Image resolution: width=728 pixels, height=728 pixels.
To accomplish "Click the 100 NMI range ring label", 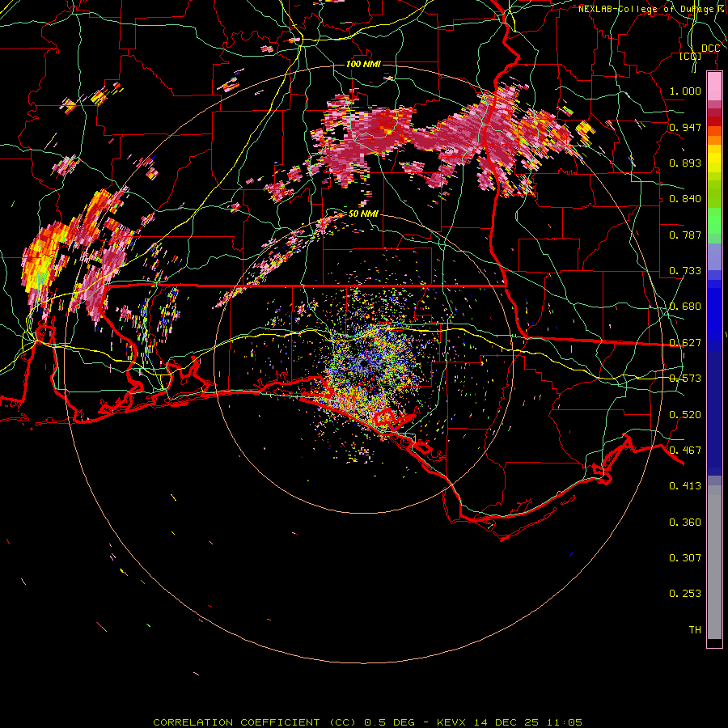I will (363, 64).
